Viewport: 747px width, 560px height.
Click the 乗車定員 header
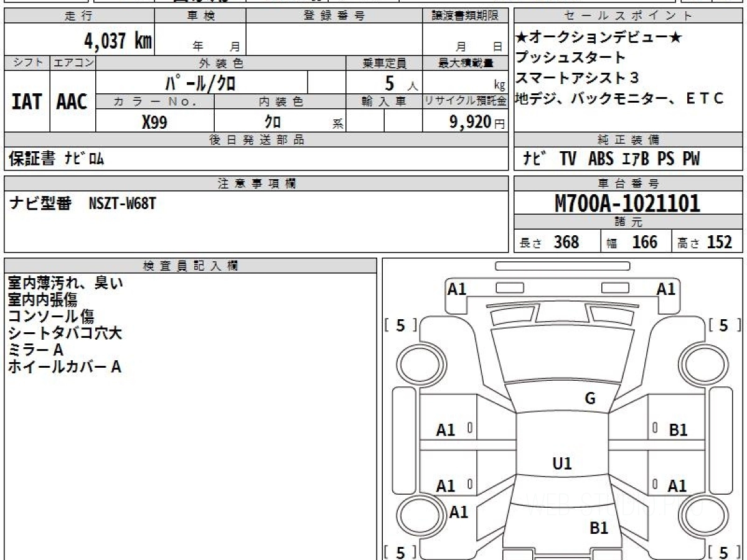(x=384, y=63)
